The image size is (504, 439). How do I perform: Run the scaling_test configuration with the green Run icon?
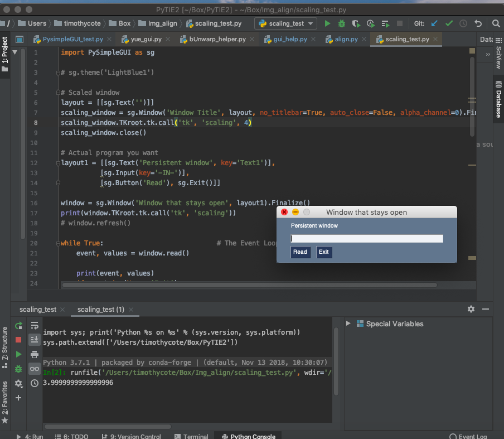click(327, 24)
